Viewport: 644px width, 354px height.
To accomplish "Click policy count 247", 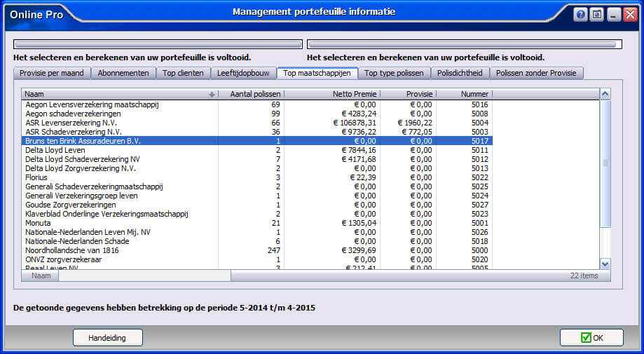I will [273, 250].
